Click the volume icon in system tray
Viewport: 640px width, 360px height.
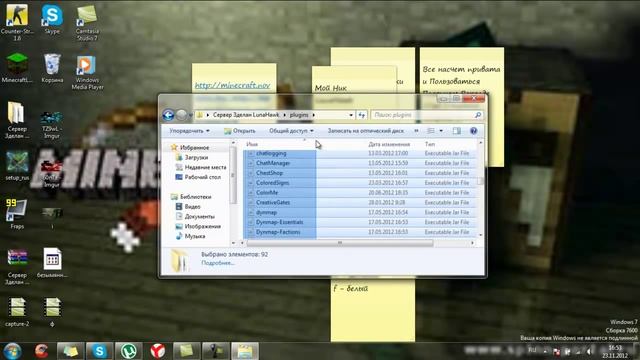[x=589, y=351]
